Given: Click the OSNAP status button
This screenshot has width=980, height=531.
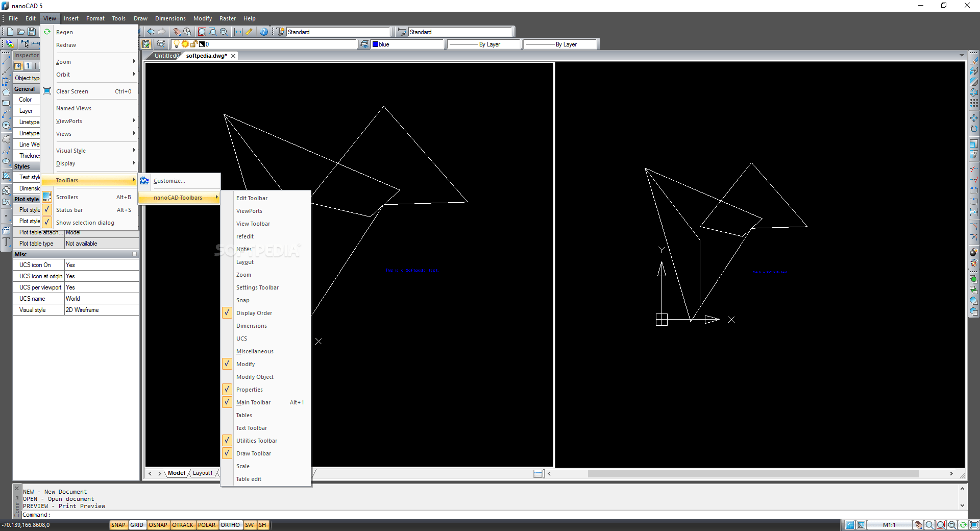Looking at the screenshot, I should [158, 525].
